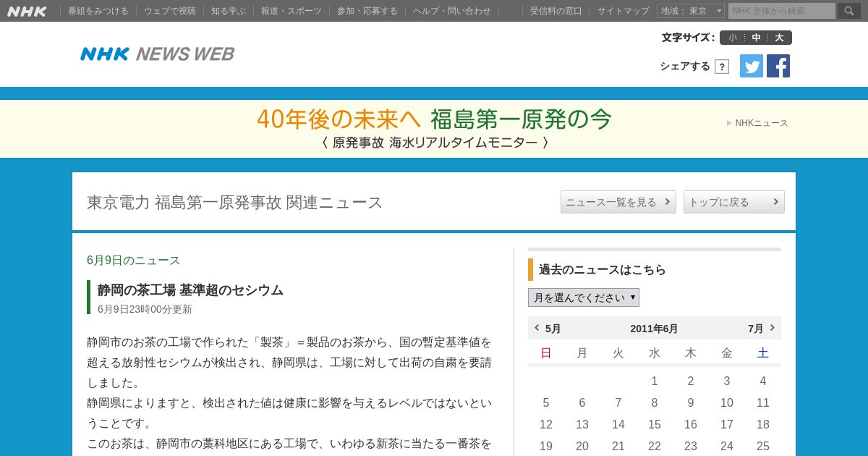Image resolution: width=868 pixels, height=456 pixels.
Task: Click the 6月9日のニュース heading
Action: point(133,261)
